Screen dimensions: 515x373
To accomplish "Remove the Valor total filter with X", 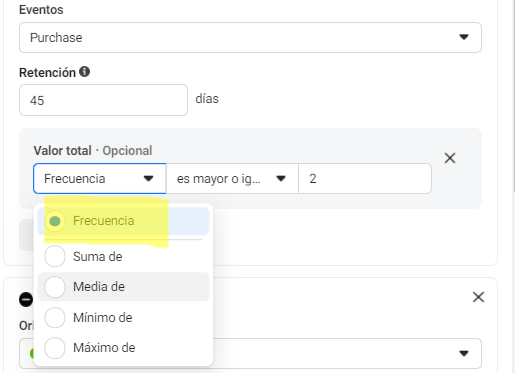I will 450,158.
